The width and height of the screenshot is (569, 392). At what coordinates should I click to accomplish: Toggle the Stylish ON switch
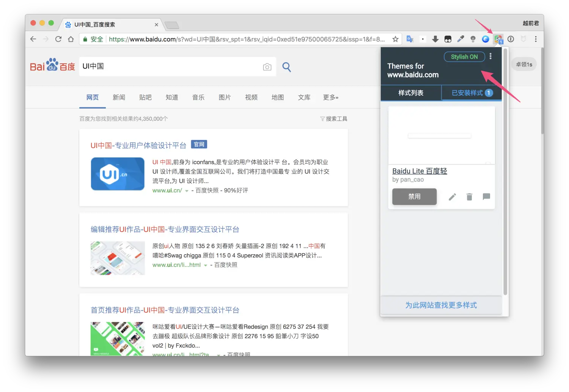[464, 57]
